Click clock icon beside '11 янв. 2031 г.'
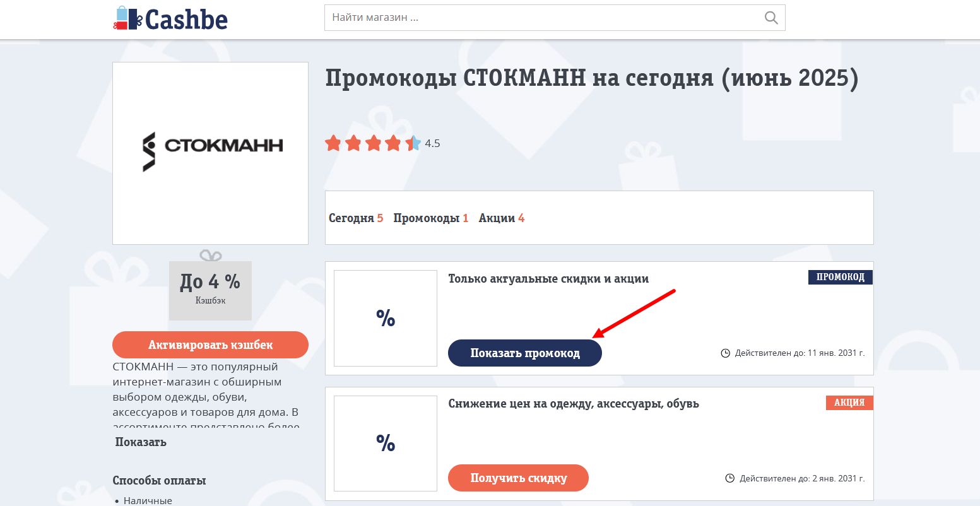The height and width of the screenshot is (506, 980). (726, 353)
